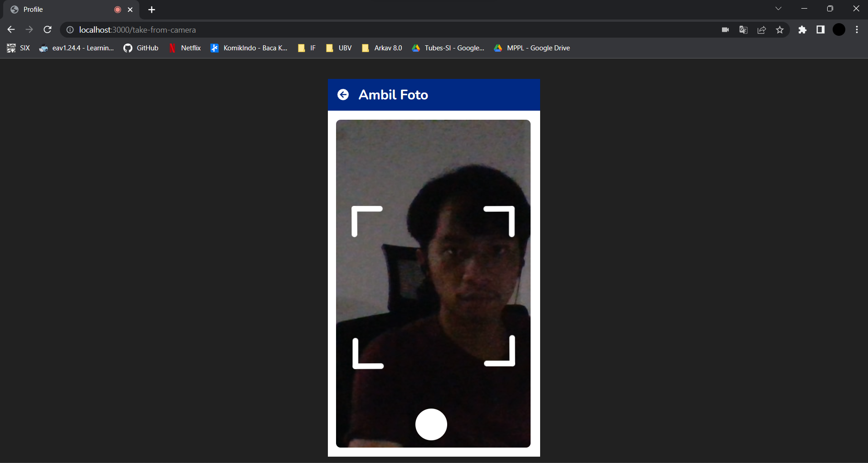Click the recording indicator on Profile tab
The height and width of the screenshot is (463, 868).
[x=117, y=10]
